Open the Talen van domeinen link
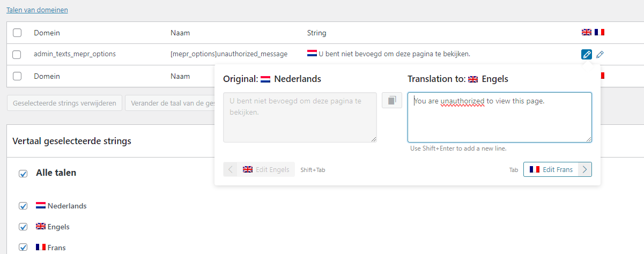The height and width of the screenshot is (254, 644). click(x=37, y=10)
